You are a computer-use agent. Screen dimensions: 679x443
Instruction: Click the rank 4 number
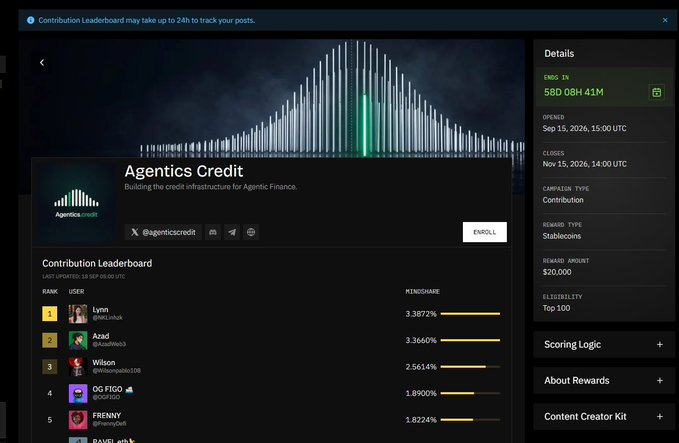tap(50, 393)
